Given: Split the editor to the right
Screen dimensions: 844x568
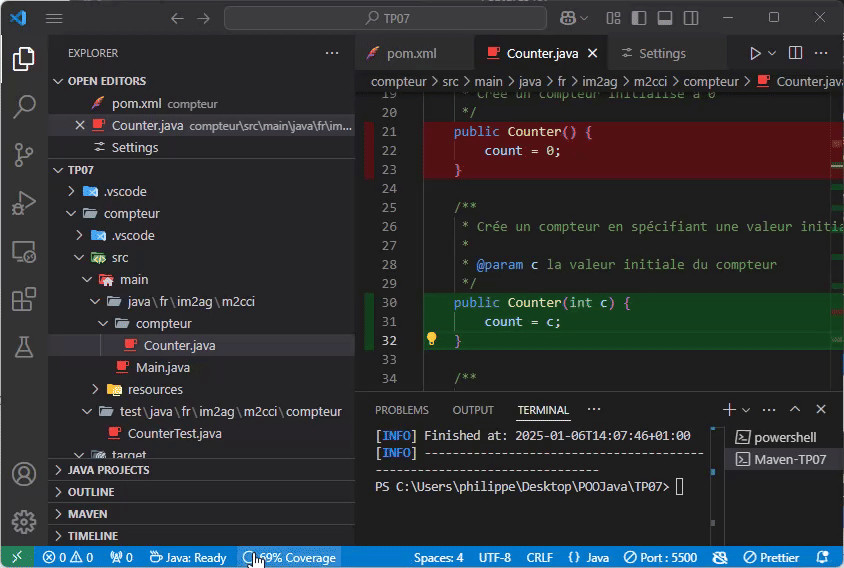Looking at the screenshot, I should coord(795,53).
